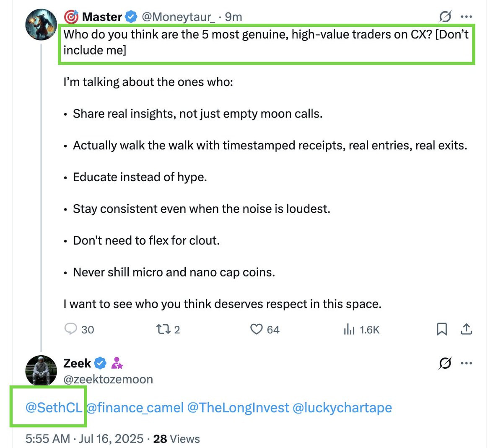Viewport: 503px width, 448px height.
Task: View analytics icon showing 1.6K views
Action: click(349, 330)
